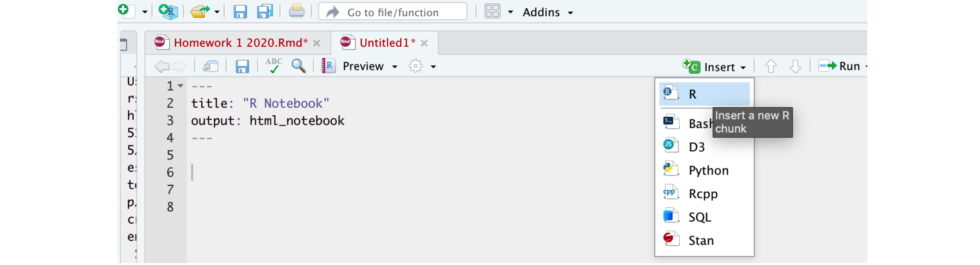Save the current Untitled1 document
Image resolution: width=980 pixels, height=265 pixels.
[242, 66]
